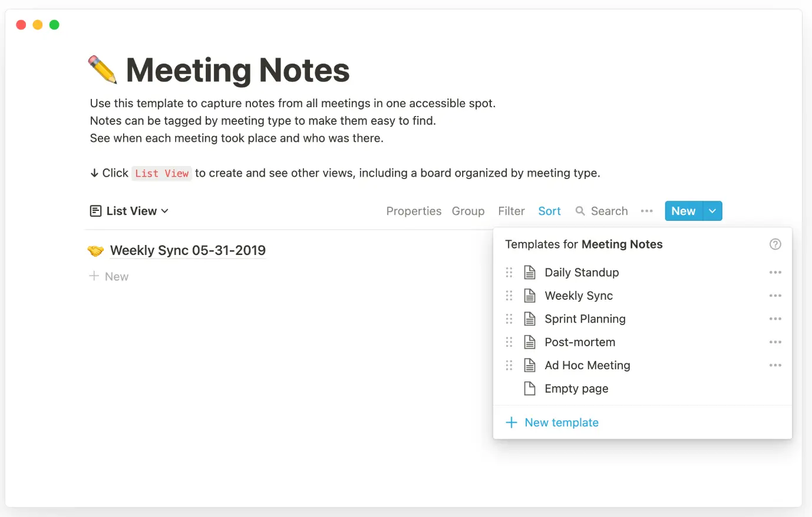Click the more options ellipsis in the view toolbar
The image size is (812, 517).
(647, 211)
